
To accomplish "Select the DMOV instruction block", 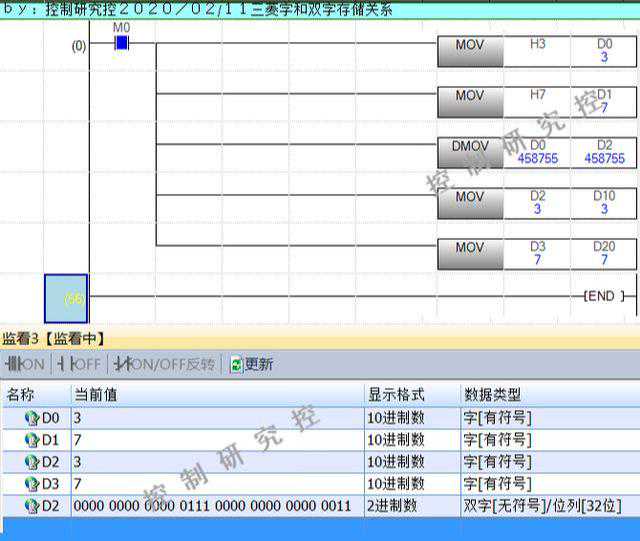I will [470, 152].
